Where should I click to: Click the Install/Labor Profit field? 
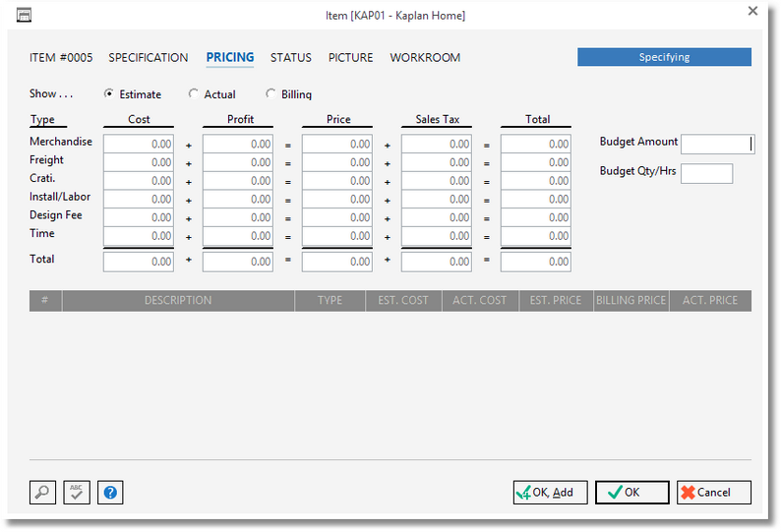click(x=238, y=200)
